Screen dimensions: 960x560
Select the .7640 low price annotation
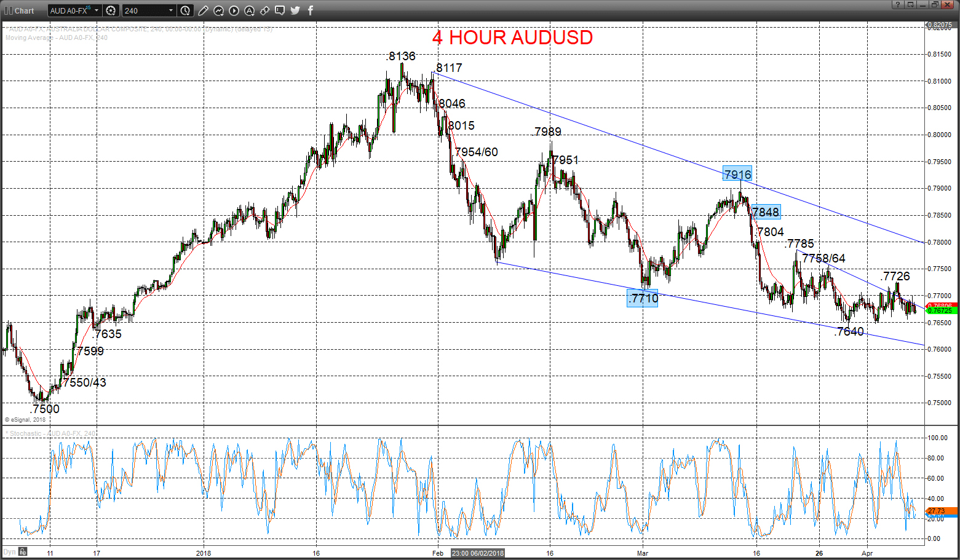point(849,331)
